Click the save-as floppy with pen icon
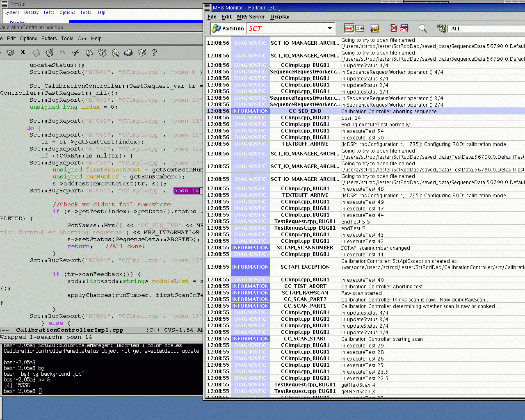525x420 pixels. tap(50, 52)
